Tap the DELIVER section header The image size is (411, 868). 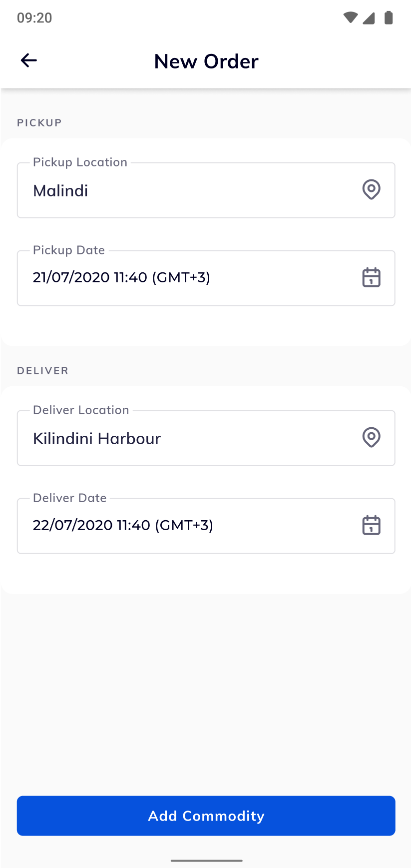(x=42, y=371)
